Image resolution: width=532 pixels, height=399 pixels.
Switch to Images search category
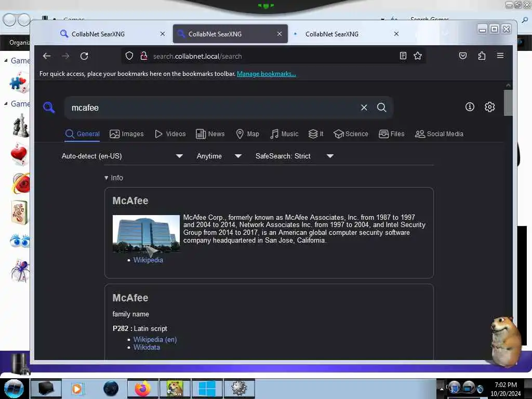point(127,134)
